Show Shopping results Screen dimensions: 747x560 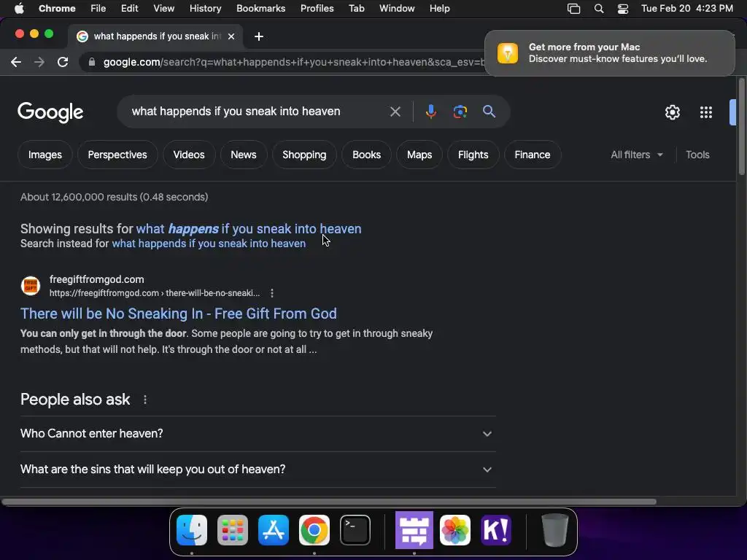point(304,155)
